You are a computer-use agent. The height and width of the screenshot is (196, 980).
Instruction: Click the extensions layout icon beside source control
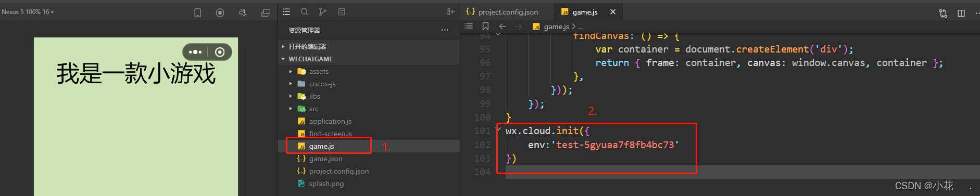[x=342, y=11]
